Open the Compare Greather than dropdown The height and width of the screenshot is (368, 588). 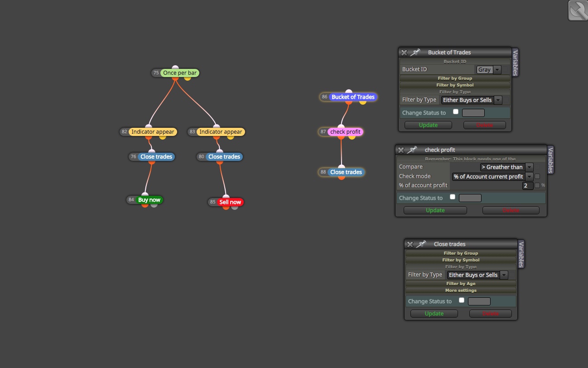507,167
